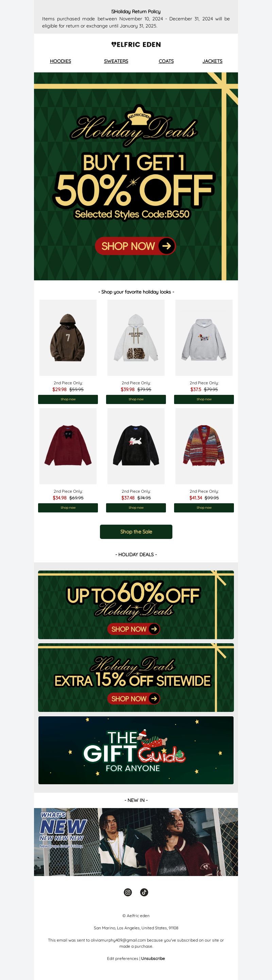
Task: Shop now under the striped multicolor cardigan
Action: (x=204, y=508)
